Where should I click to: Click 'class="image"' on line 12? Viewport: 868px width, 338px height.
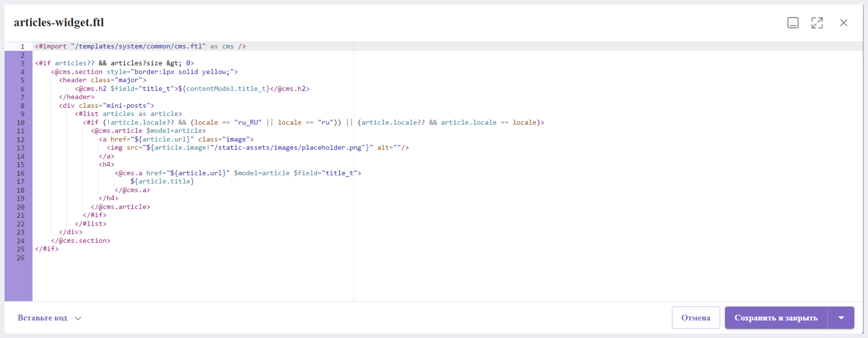coord(224,139)
